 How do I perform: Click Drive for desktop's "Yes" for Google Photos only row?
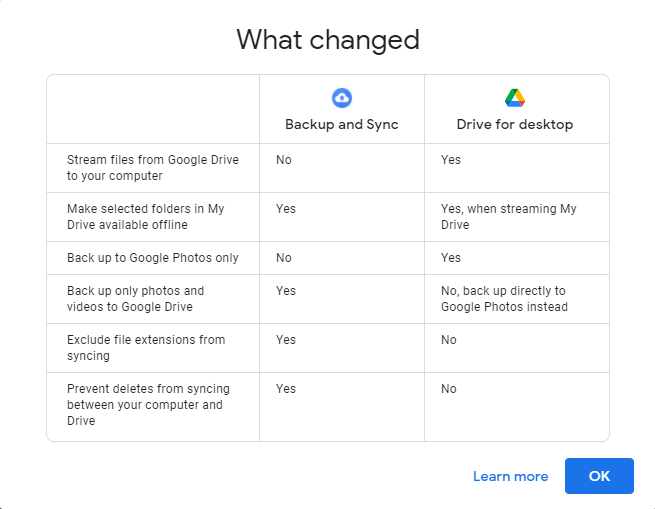tap(451, 258)
